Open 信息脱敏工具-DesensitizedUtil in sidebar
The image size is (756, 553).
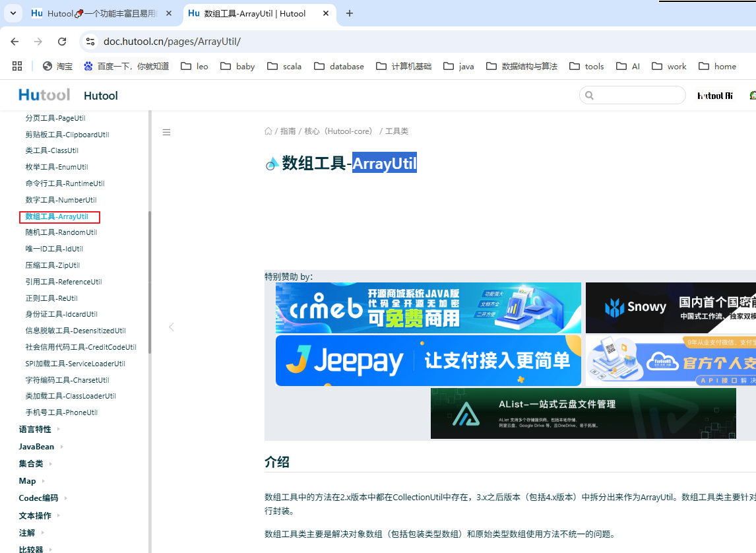[x=76, y=331]
